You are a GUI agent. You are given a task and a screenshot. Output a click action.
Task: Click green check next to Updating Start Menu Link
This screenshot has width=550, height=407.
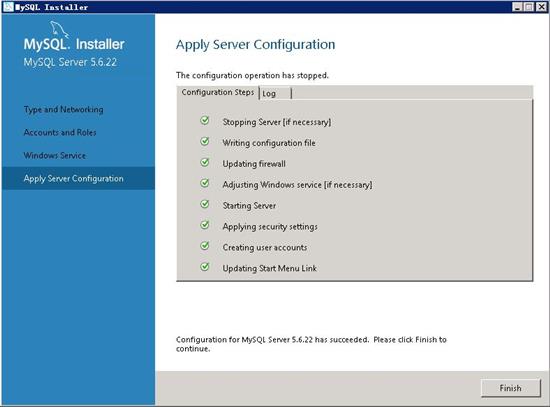pyautogui.click(x=205, y=267)
